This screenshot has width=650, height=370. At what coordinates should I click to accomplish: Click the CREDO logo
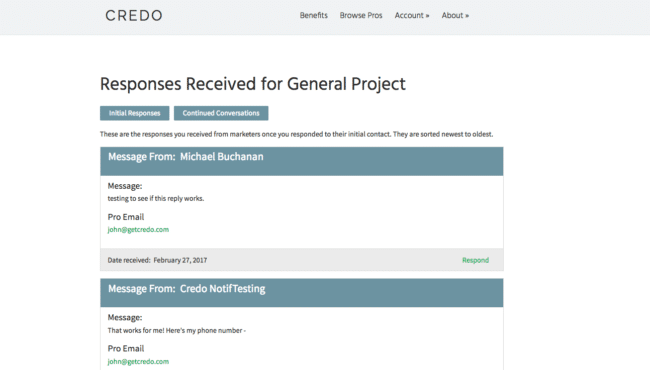(133, 16)
